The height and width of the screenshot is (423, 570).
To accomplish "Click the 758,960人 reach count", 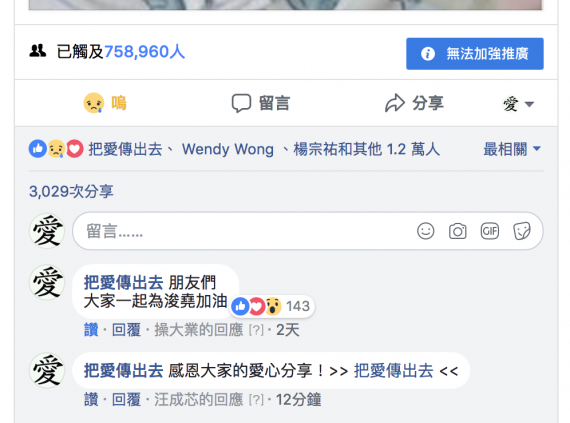I will (x=144, y=52).
